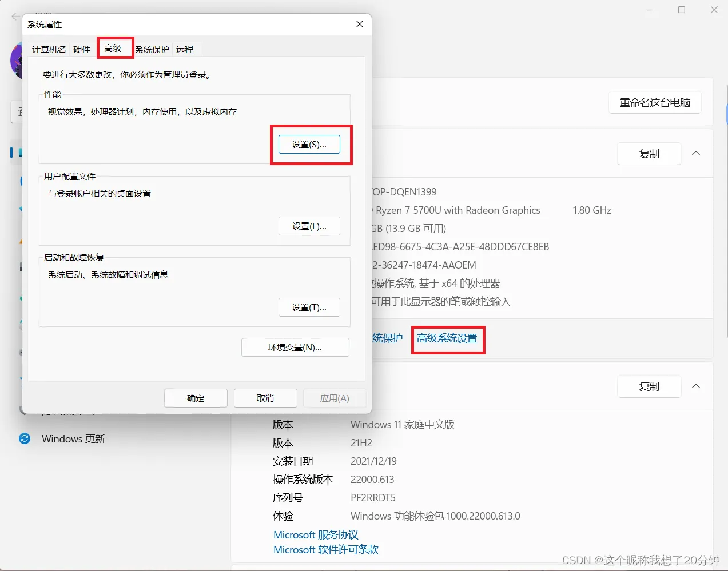Collapse the device specifications section chevron
728x571 pixels.
click(x=696, y=153)
